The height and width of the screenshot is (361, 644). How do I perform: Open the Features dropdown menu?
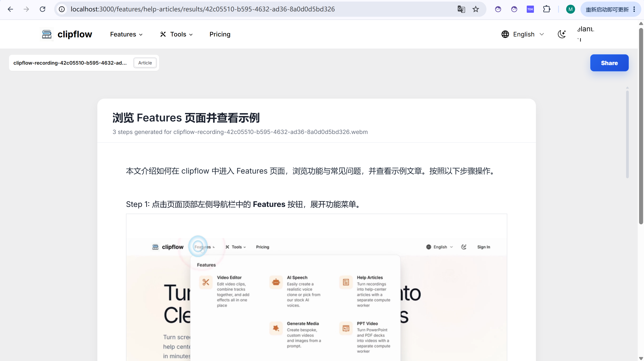(x=126, y=34)
